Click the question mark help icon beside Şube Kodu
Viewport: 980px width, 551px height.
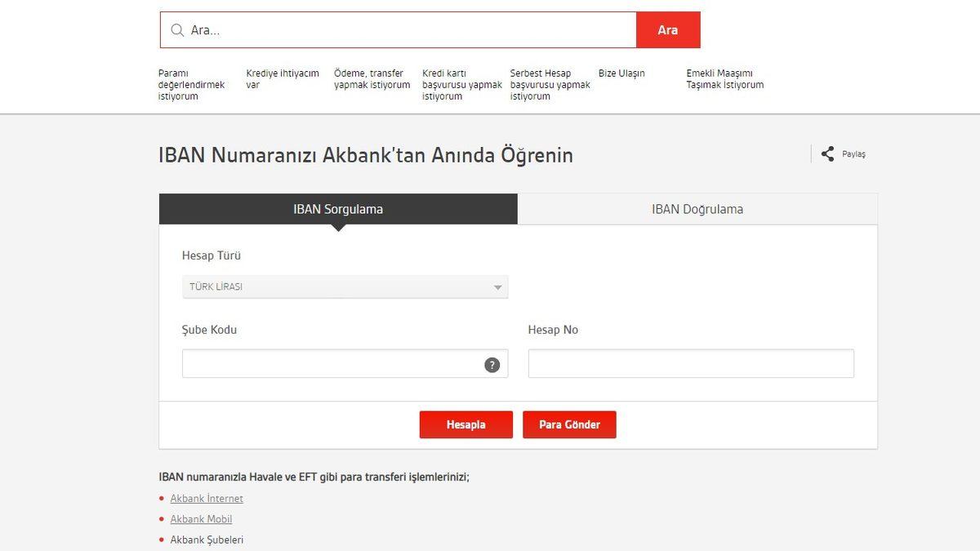492,365
